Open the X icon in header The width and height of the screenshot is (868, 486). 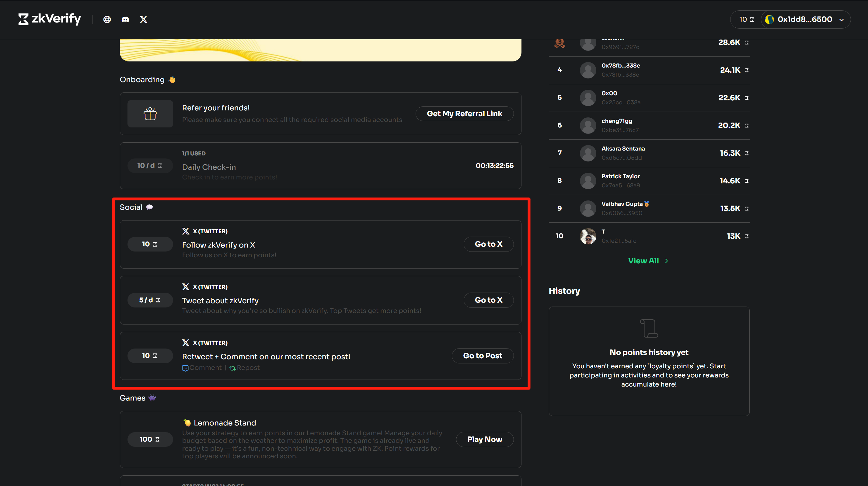144,19
